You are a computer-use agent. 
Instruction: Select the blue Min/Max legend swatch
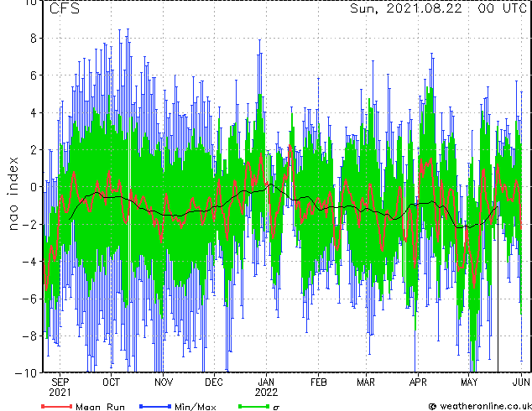click(x=155, y=406)
